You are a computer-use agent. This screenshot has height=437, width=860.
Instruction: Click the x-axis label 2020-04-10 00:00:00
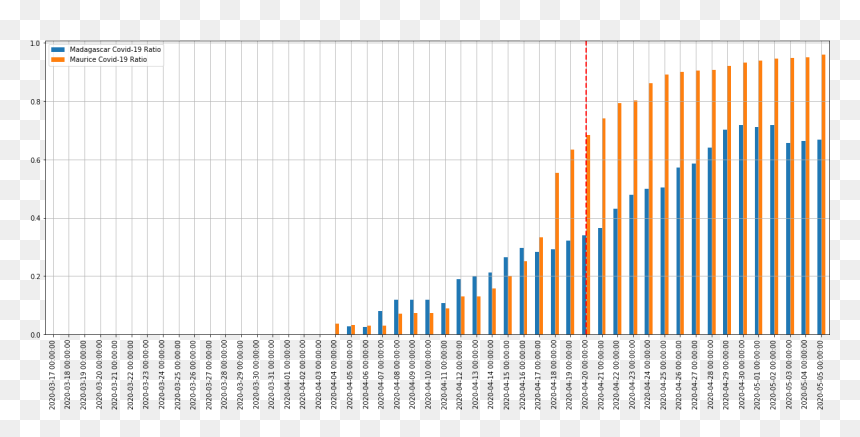tap(430, 374)
